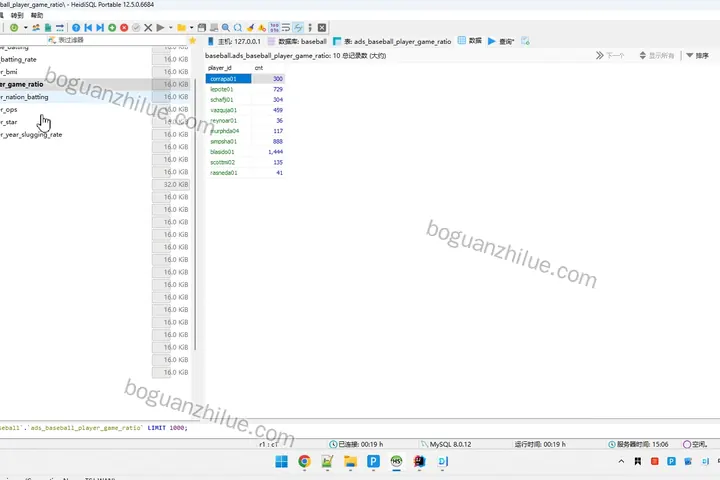The width and height of the screenshot is (720, 480).
Task: Switch to the ads_baseball_player_game_ratio table tab
Action: (x=392, y=41)
